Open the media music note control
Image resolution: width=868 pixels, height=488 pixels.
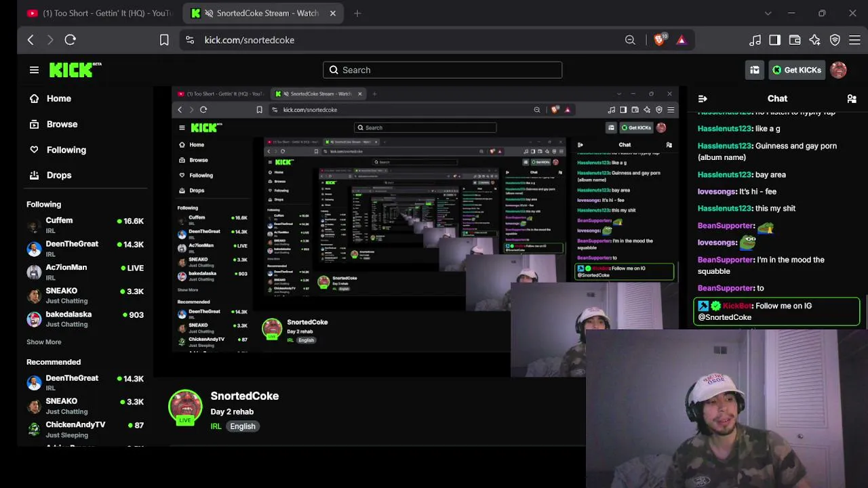coord(755,40)
